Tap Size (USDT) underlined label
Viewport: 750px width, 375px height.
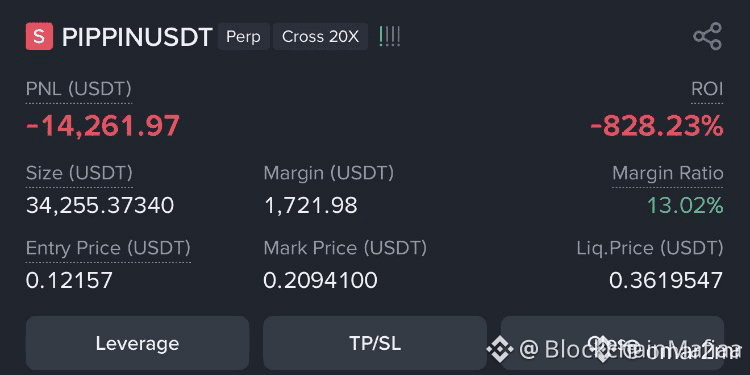click(x=79, y=173)
